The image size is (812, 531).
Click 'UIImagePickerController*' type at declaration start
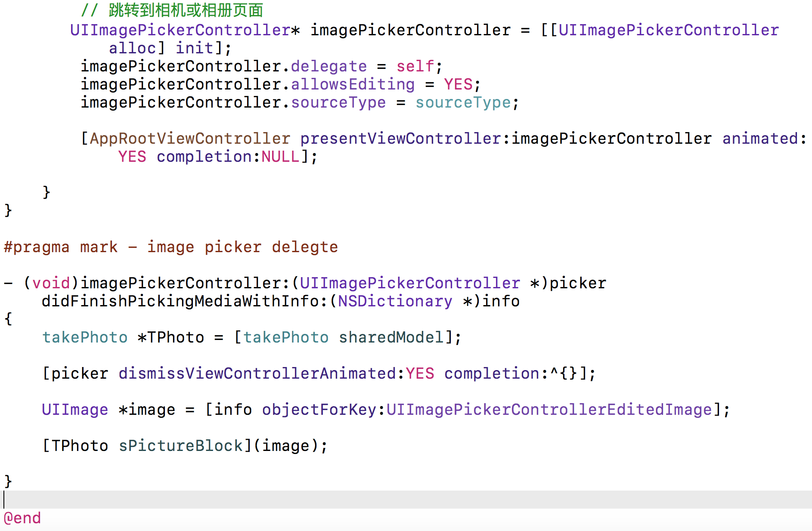pyautogui.click(x=185, y=30)
